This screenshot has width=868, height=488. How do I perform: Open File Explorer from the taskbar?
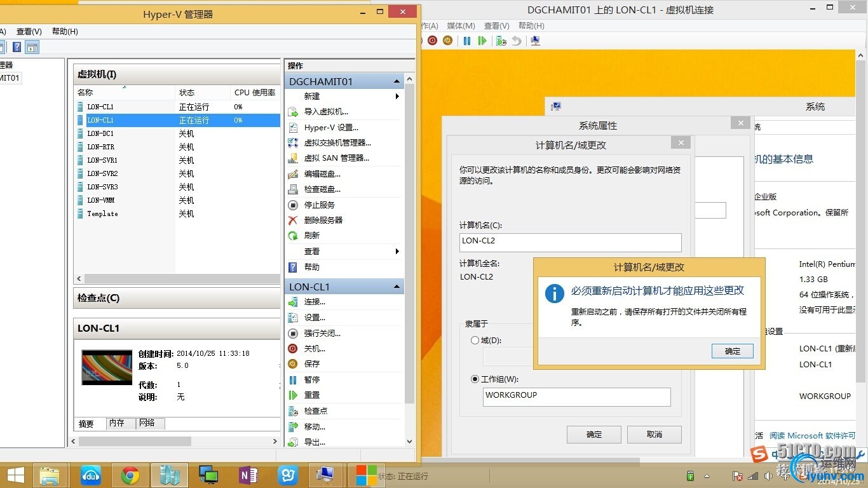50,475
